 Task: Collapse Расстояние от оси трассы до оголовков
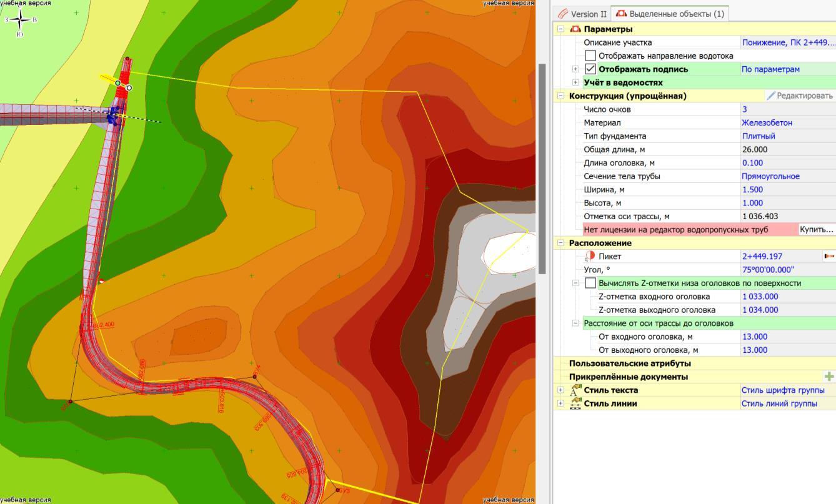575,323
